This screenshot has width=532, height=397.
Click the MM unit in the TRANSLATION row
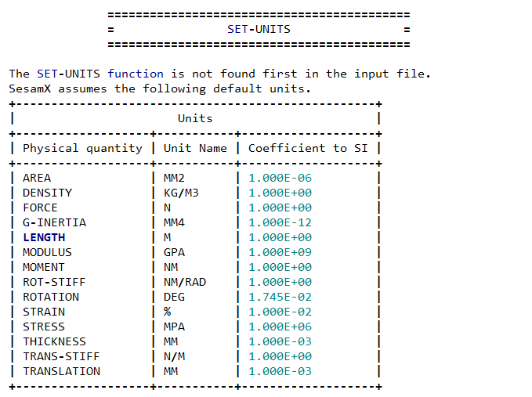pyautogui.click(x=171, y=372)
